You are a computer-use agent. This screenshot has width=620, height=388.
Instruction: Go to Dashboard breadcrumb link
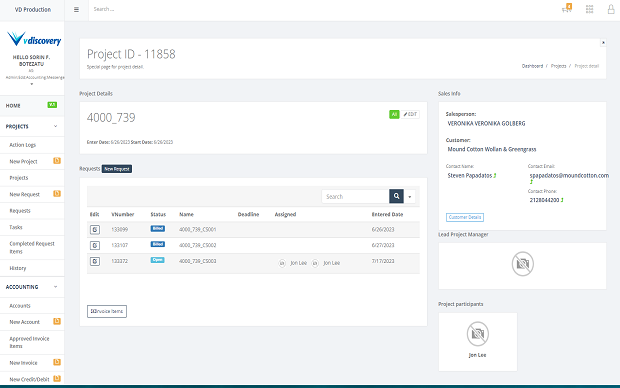(x=532, y=66)
